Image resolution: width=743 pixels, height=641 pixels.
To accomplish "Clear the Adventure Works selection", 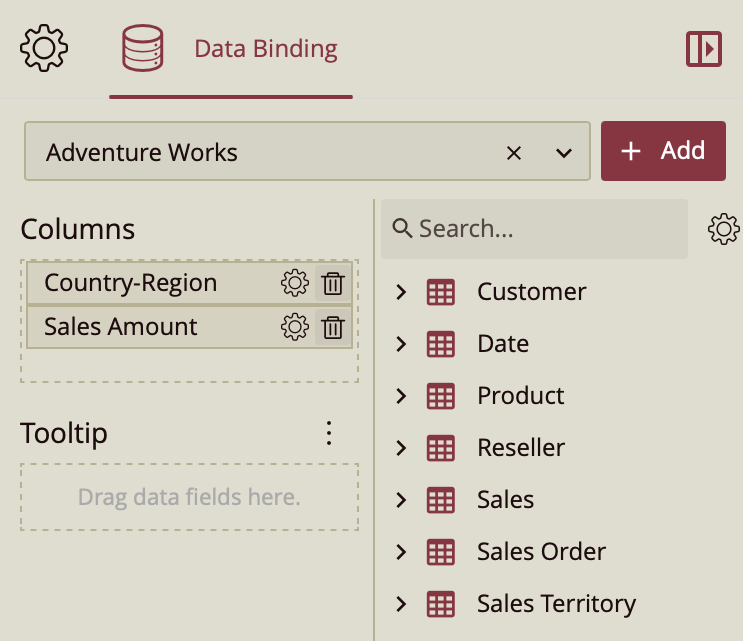I will click(x=514, y=153).
